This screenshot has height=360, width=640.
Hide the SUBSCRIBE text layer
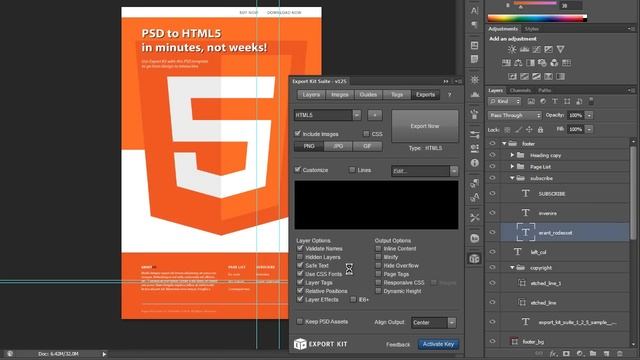pyautogui.click(x=493, y=193)
